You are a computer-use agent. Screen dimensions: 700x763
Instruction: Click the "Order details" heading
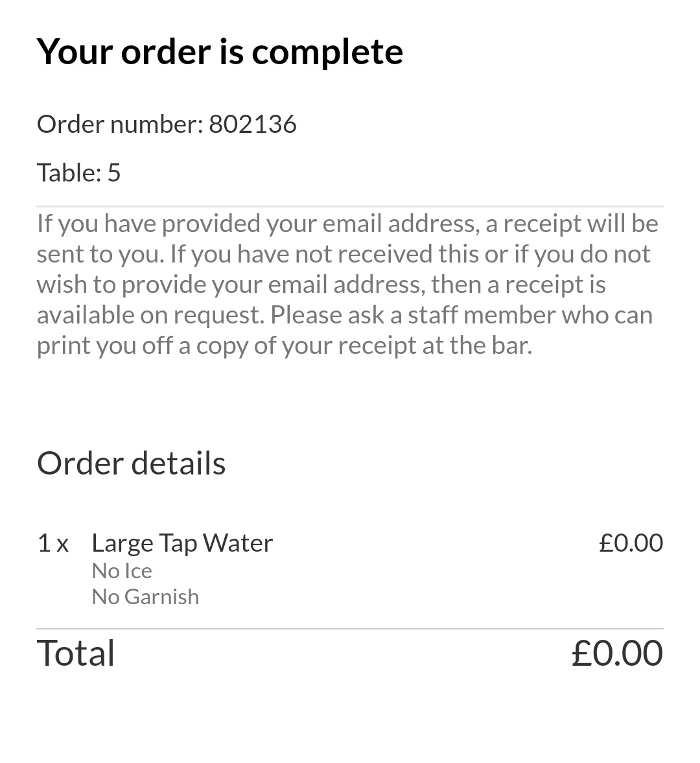[x=131, y=463]
